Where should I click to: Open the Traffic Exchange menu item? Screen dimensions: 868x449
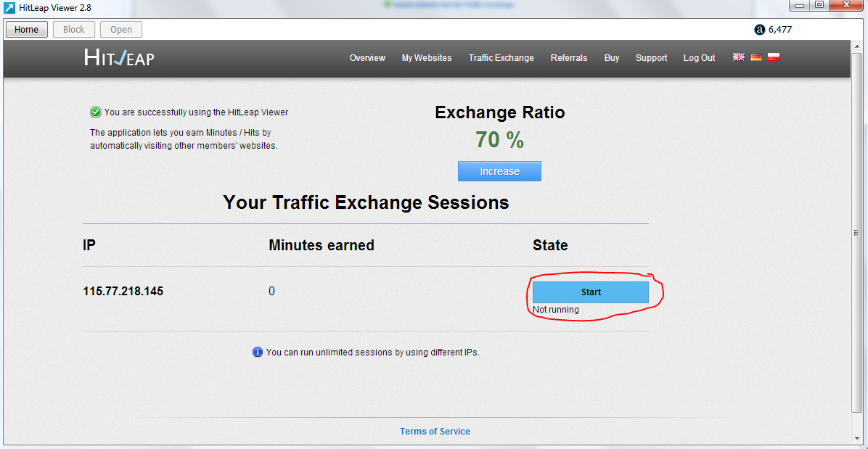coord(501,57)
